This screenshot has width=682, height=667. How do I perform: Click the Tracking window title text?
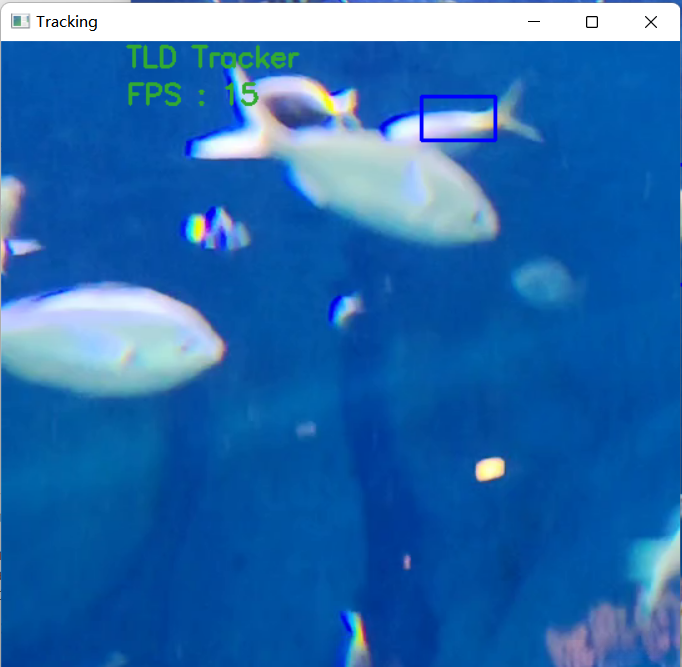[x=67, y=22]
